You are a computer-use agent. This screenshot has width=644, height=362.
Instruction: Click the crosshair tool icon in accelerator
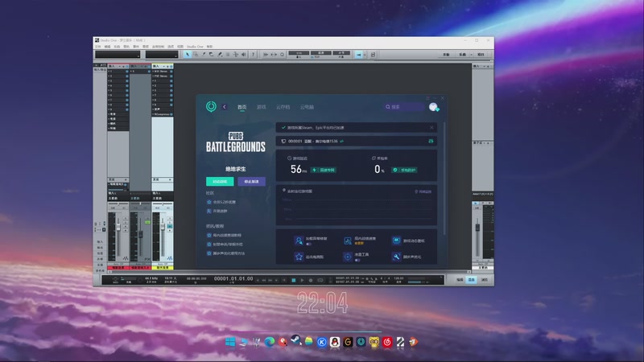348,257
